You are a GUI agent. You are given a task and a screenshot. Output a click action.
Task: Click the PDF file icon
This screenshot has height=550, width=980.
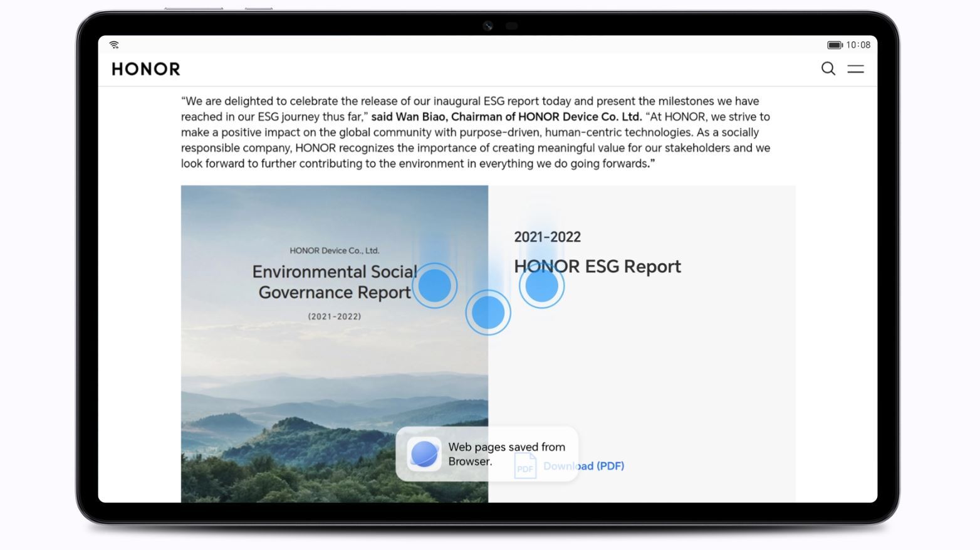click(525, 466)
